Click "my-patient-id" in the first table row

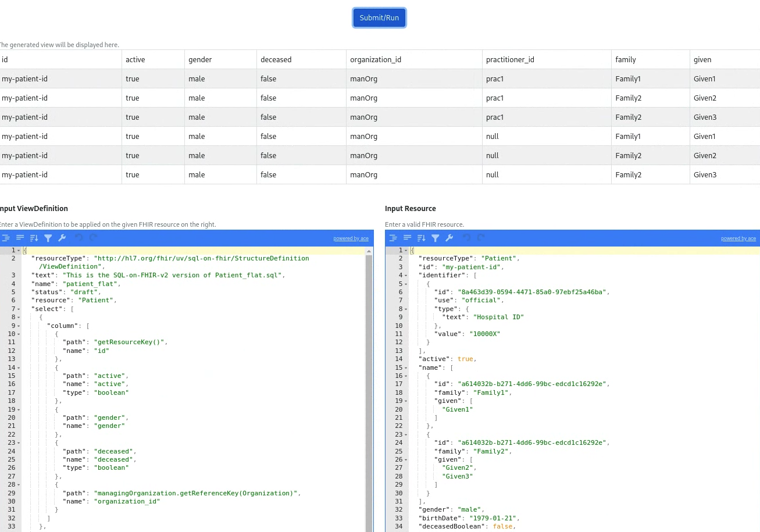[x=59, y=78]
